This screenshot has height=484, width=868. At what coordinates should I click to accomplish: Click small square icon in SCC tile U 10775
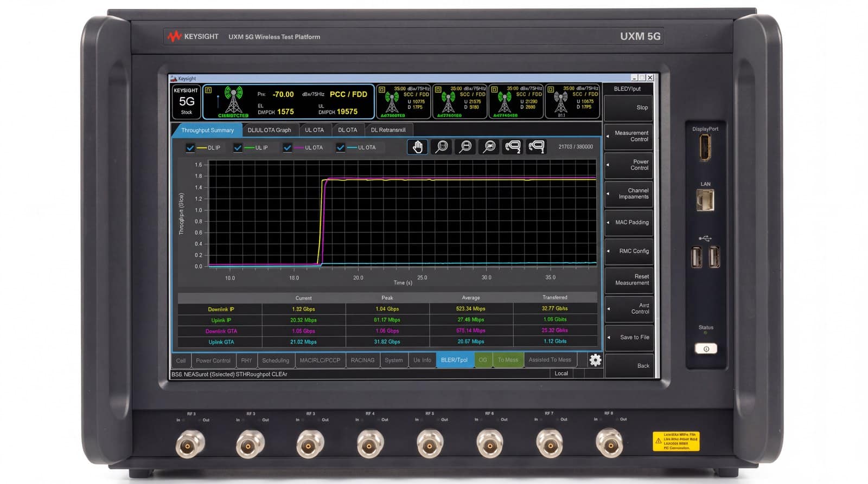click(x=382, y=89)
